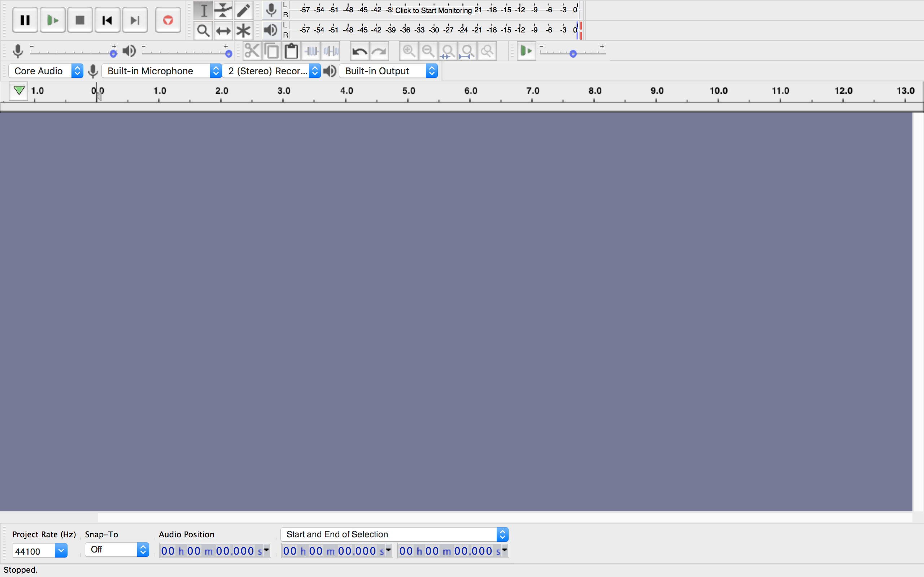Pick the Draw tool
Viewport: 924px width, 577px height.
[243, 10]
